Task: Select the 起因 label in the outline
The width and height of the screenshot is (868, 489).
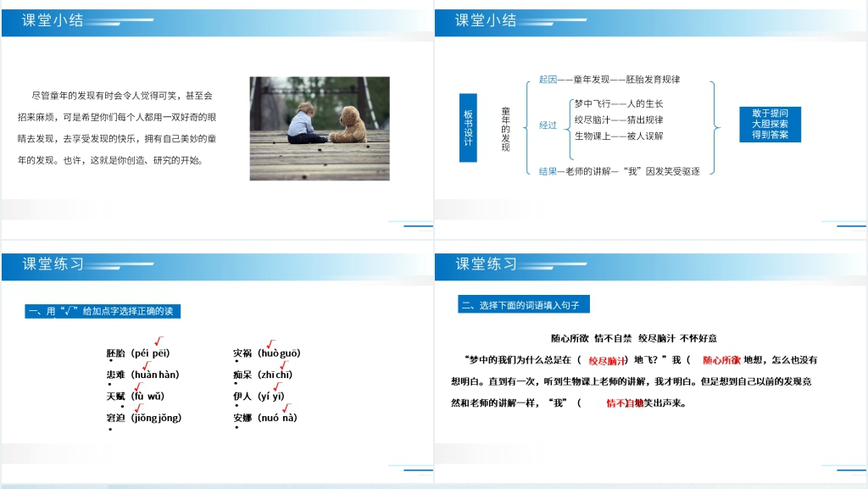Action: 548,80
